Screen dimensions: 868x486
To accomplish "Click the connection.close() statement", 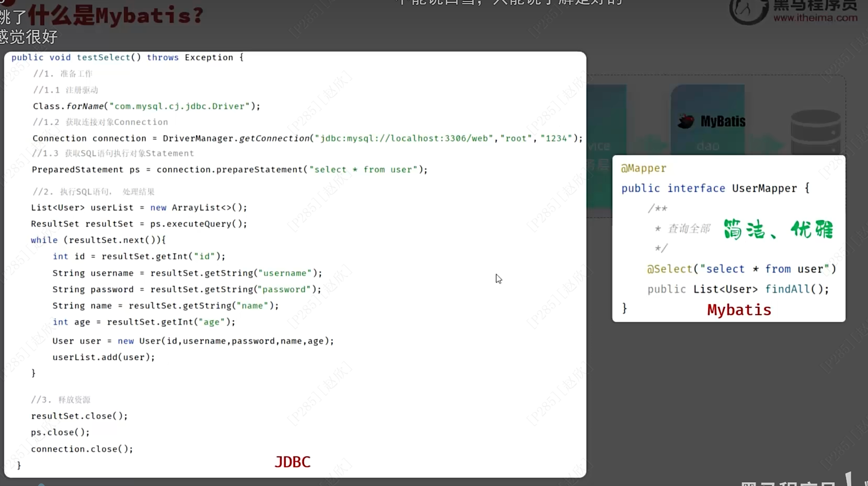I will click(x=82, y=449).
